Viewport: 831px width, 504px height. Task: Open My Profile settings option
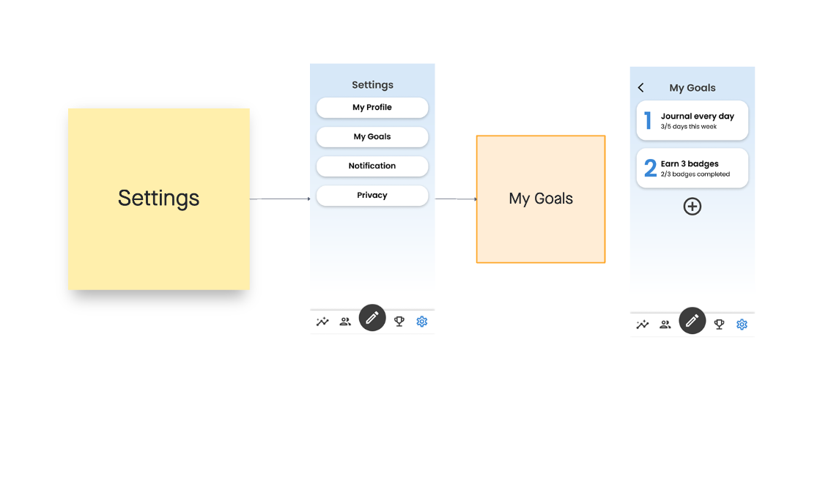[x=372, y=108]
